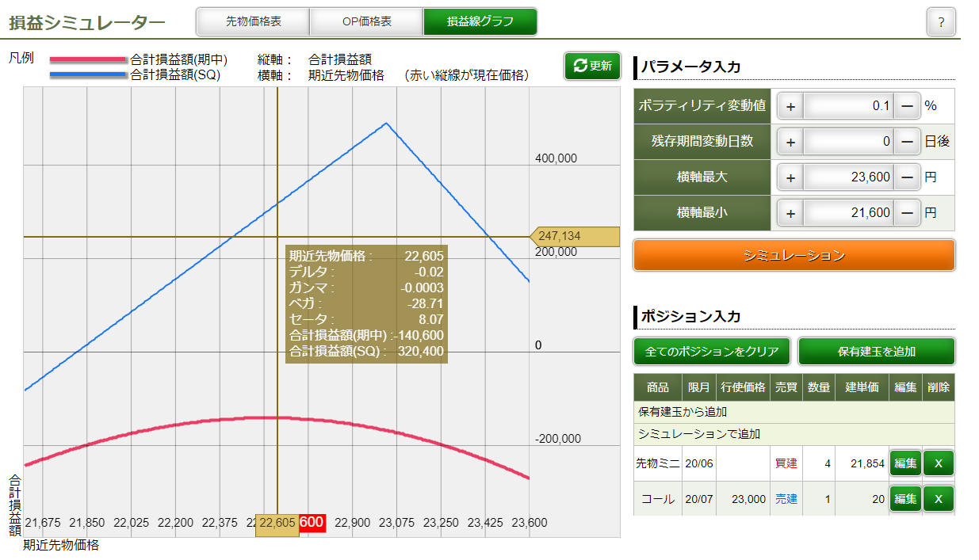Viewport: 979px width, 560px height.
Task: Click the 横軸最大 value input field
Action: tap(848, 177)
